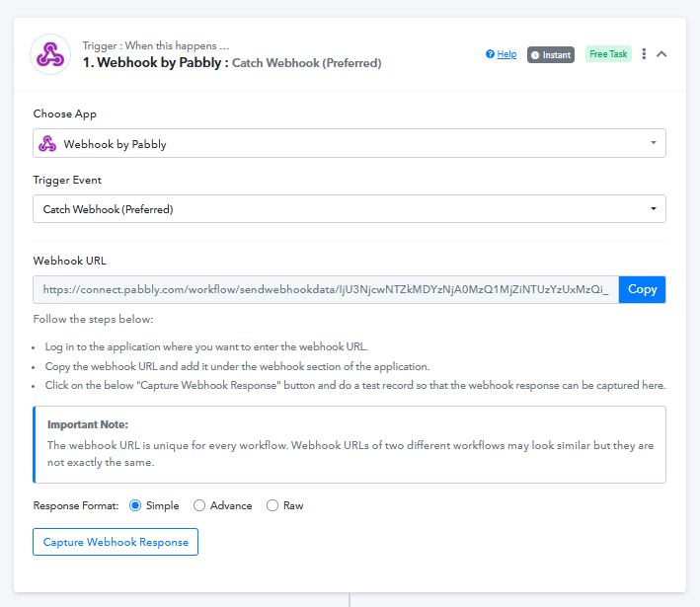Click the clock icon in the Instant badge
This screenshot has width=700, height=607.
pos(535,55)
